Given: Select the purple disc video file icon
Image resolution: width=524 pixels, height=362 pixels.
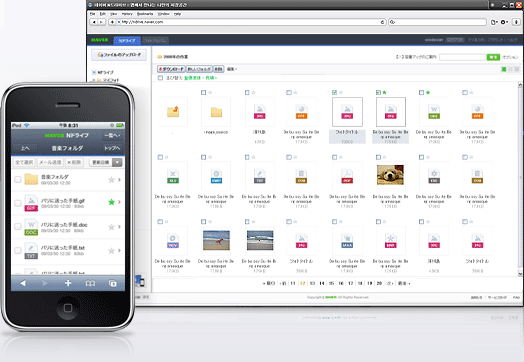Looking at the screenshot, I should (x=173, y=241).
